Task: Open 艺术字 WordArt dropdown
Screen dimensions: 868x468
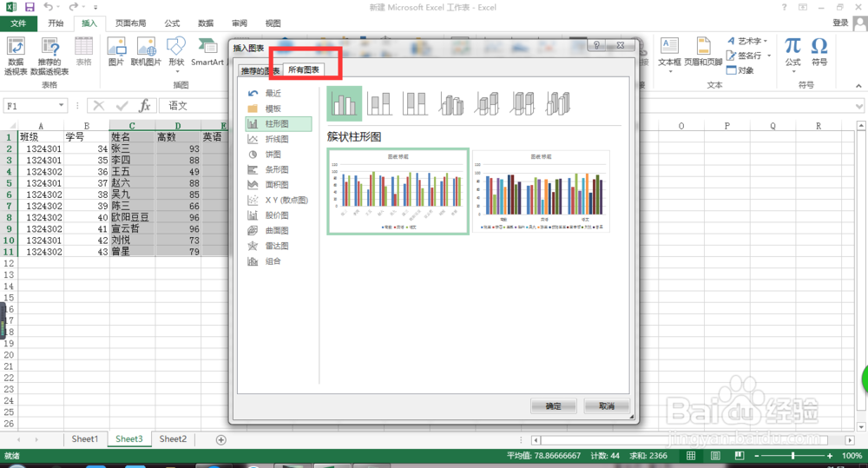Action: coord(746,41)
